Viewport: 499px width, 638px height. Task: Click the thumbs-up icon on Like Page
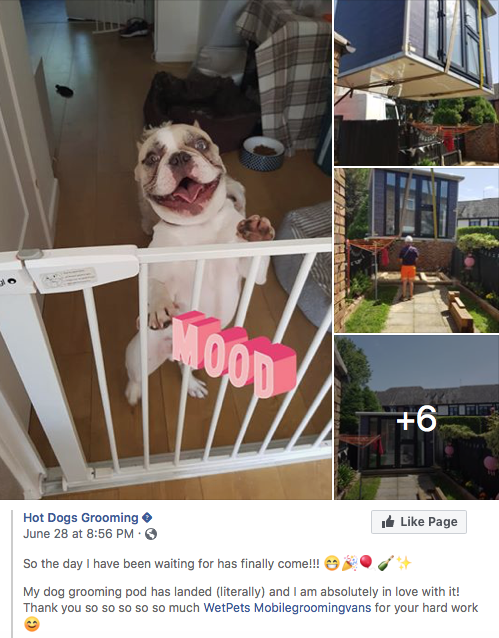coord(388,522)
